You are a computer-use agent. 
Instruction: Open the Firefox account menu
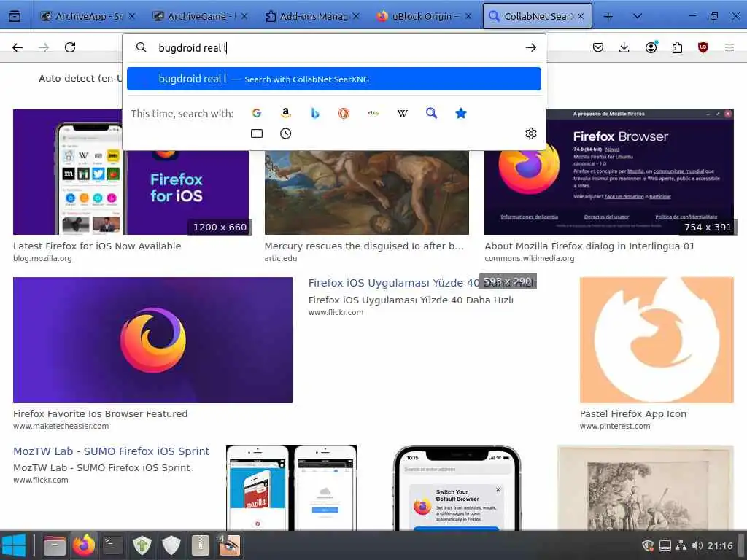click(651, 47)
